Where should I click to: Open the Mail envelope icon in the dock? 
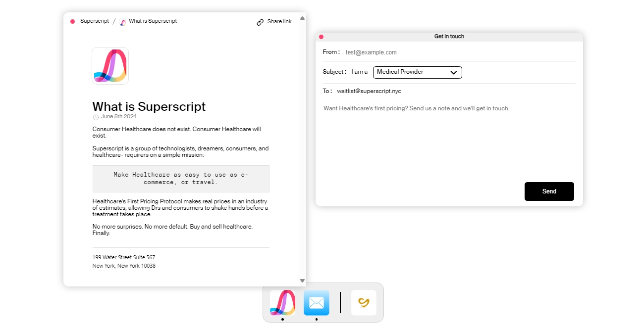point(317,303)
